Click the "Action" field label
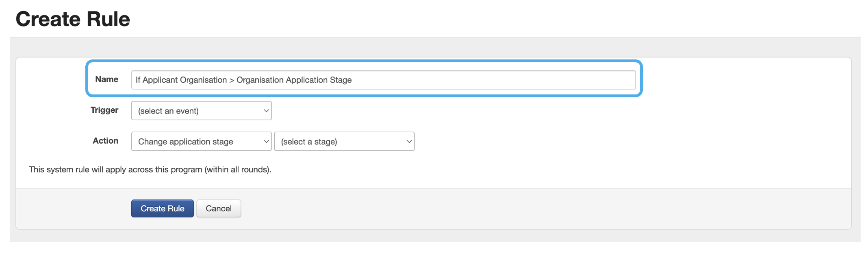Image resolution: width=868 pixels, height=254 pixels. [106, 141]
